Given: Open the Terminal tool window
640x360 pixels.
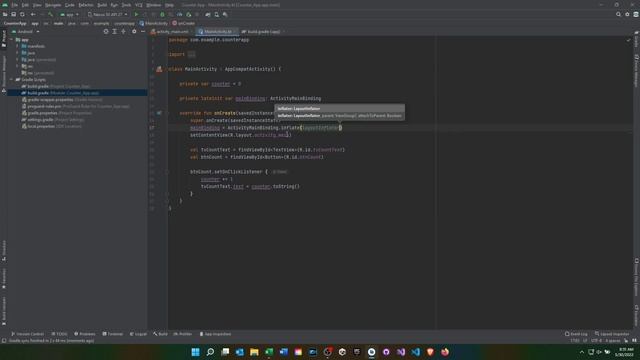Looking at the screenshot, I should point(112,334).
